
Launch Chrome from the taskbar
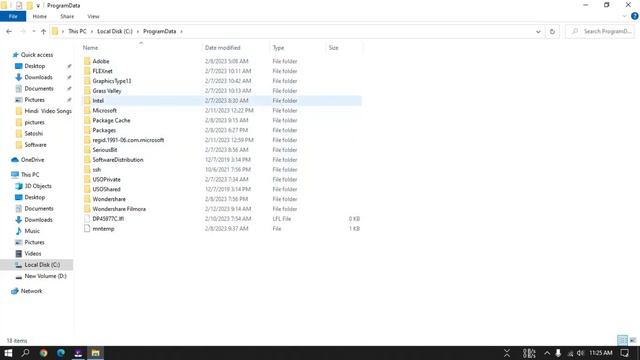[x=44, y=353]
